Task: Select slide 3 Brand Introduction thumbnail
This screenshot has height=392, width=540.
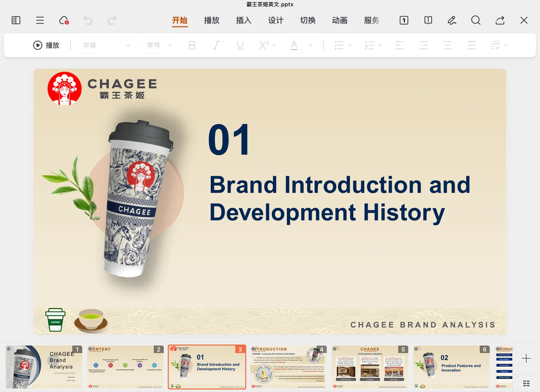Action: coord(207,367)
